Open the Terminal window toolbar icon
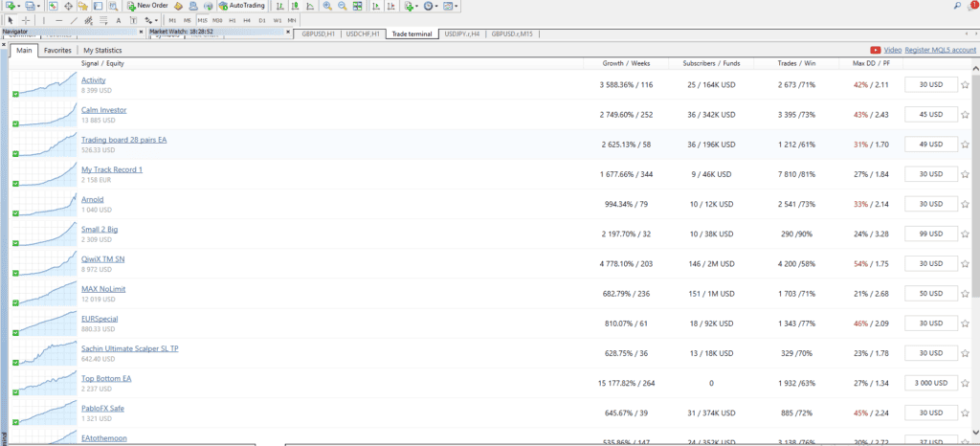Screen dimensions: 980x446 pos(99,6)
